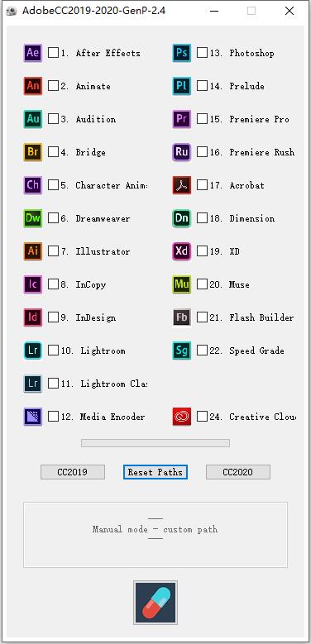
Task: Click the Premiere Pro Pr icon
Action: pyautogui.click(x=182, y=119)
